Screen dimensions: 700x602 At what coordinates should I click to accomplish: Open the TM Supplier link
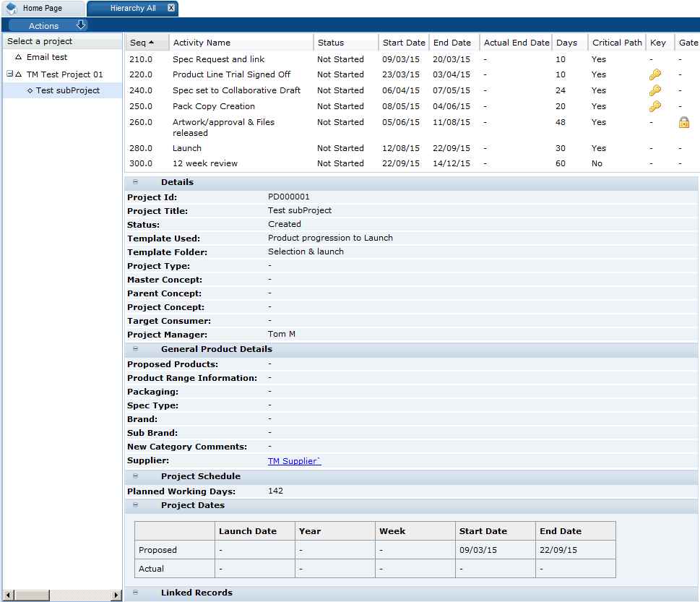click(293, 460)
